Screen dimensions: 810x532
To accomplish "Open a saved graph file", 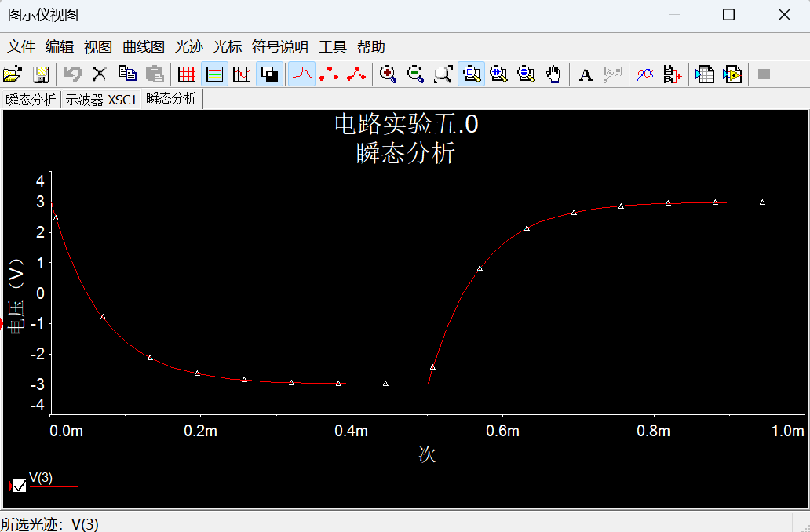I will point(13,74).
